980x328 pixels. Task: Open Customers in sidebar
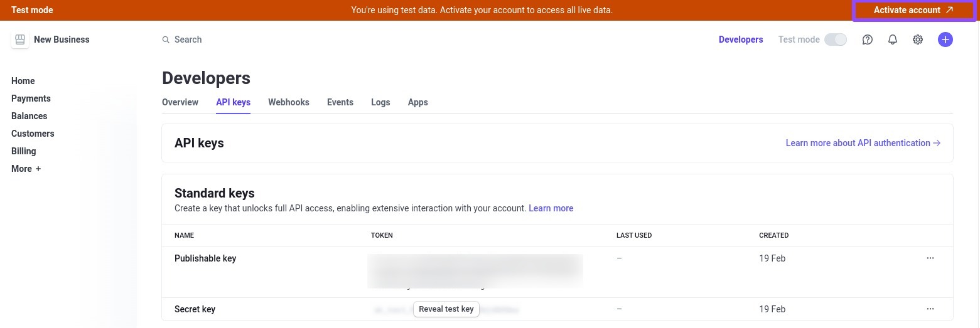tap(33, 134)
